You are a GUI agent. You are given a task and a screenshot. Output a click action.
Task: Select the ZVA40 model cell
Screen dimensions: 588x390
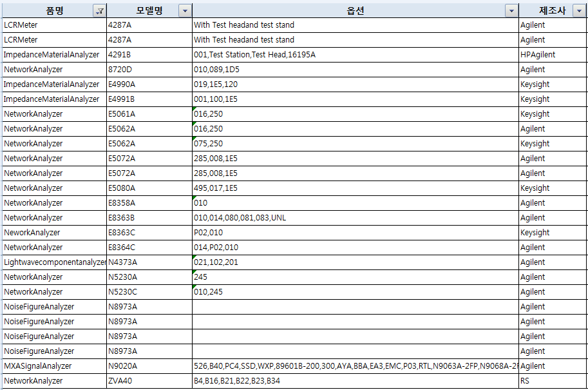point(120,381)
